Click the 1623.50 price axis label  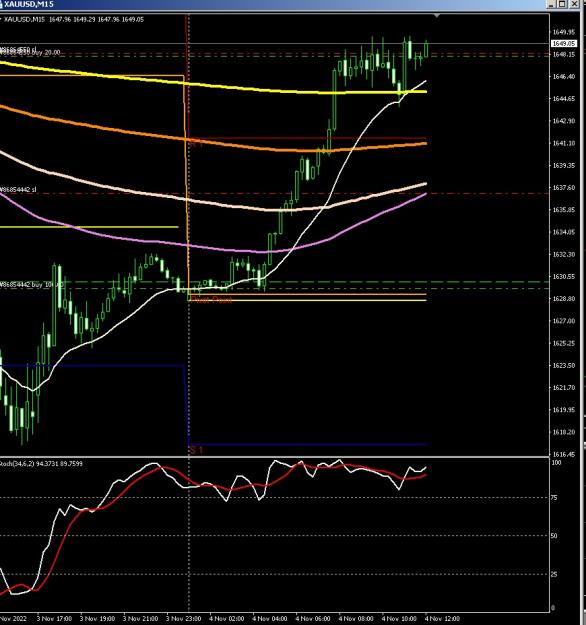[564, 365]
